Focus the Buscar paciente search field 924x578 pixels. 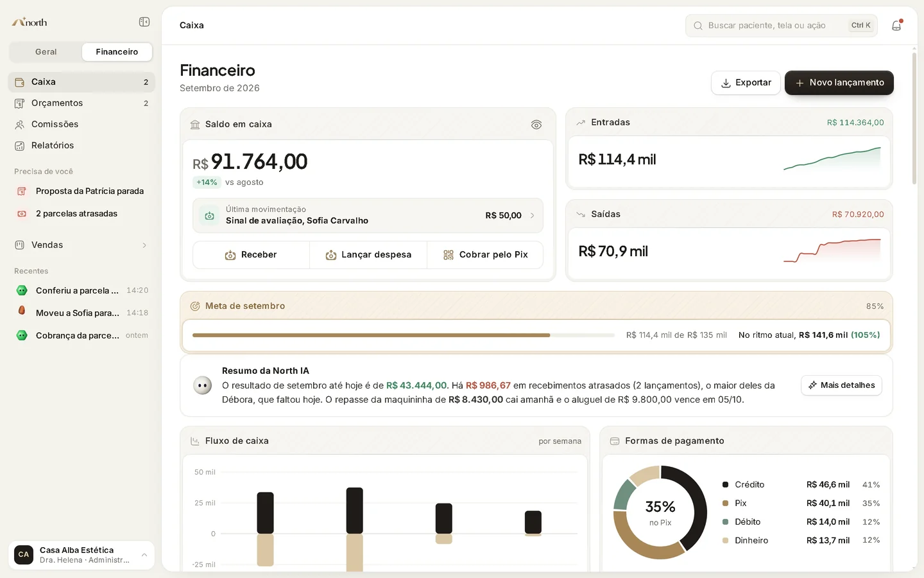[x=782, y=26]
